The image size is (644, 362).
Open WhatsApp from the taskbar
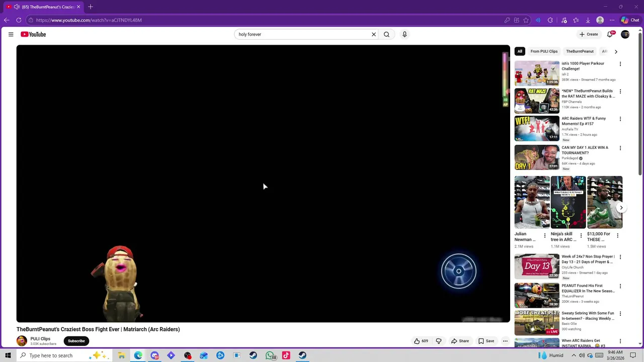pos(270,355)
